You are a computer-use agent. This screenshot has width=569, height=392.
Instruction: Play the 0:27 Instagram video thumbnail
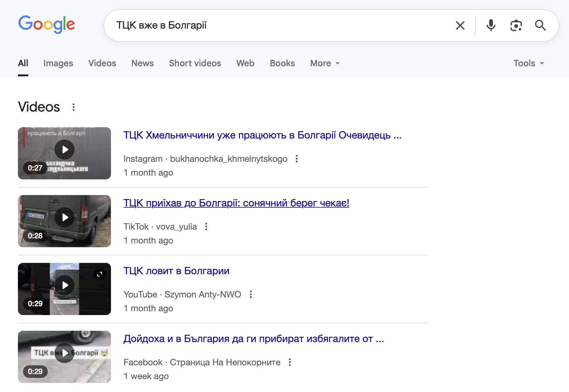click(x=64, y=150)
